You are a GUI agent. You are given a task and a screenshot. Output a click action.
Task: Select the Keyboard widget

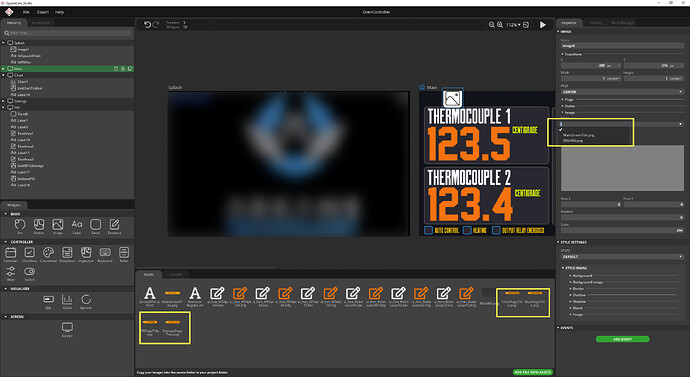105,254
